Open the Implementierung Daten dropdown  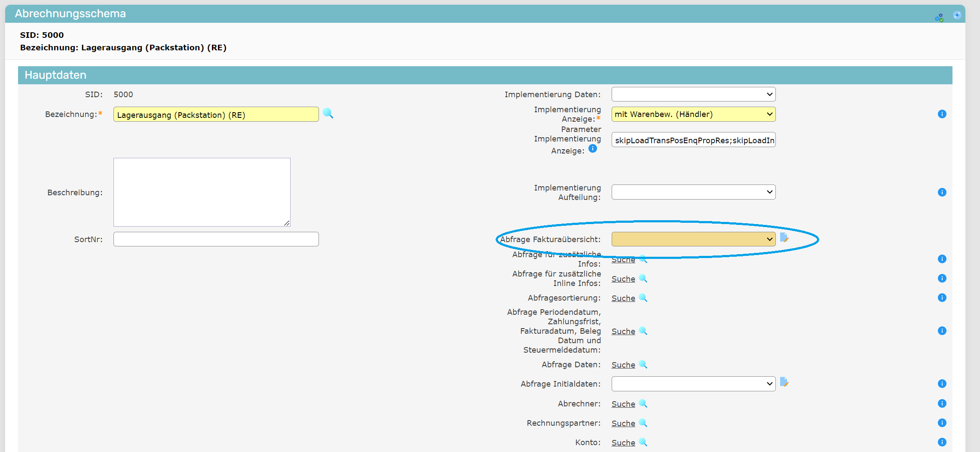pos(693,94)
